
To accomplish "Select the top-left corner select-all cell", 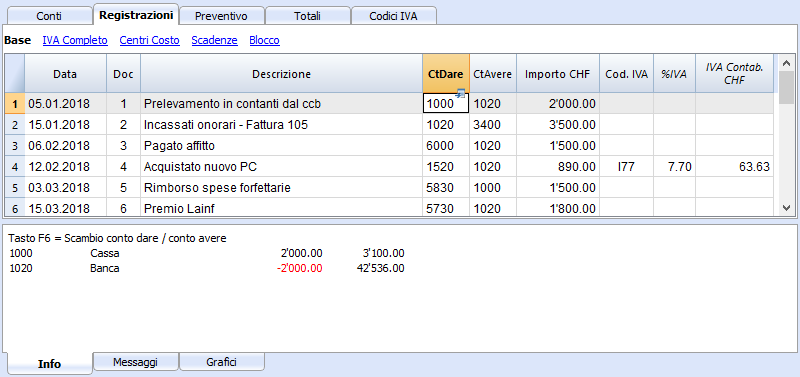I will 14,73.
